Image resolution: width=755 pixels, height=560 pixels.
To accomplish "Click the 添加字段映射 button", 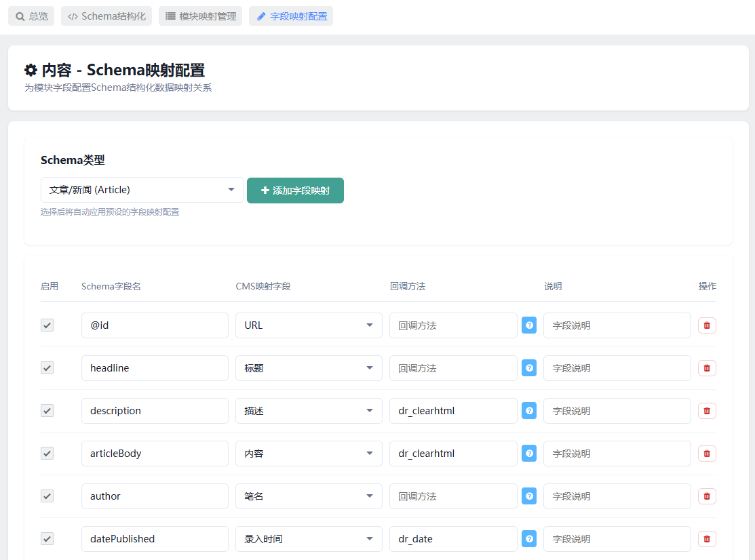I will [295, 191].
